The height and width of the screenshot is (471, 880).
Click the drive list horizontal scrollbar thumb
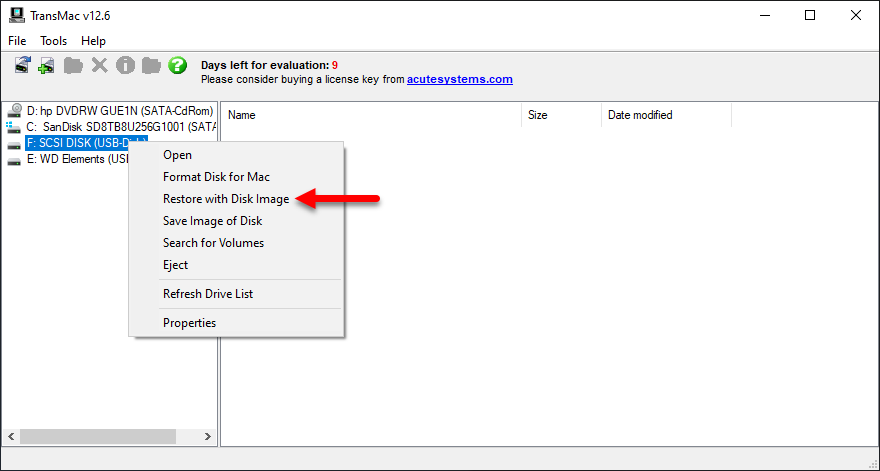(98, 436)
